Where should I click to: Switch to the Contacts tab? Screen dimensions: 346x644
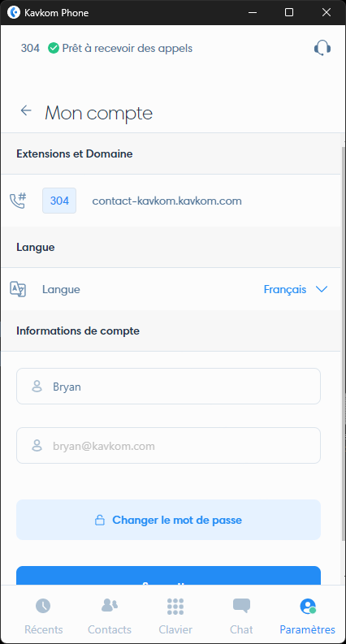[x=110, y=616]
